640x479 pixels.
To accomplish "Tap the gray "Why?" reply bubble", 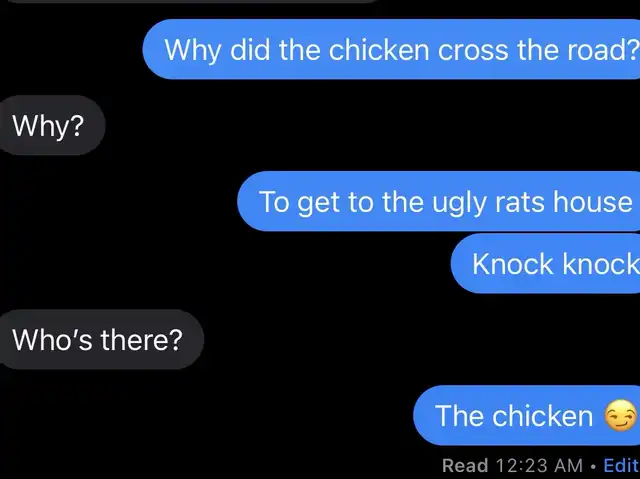I will click(51, 125).
